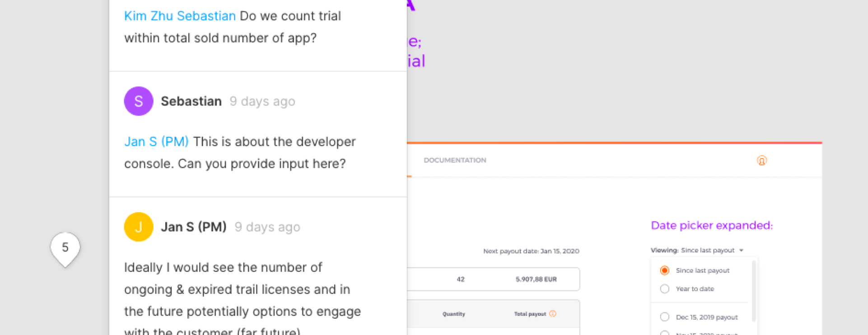Select the Since last payout radio option
868x335 pixels.
(664, 270)
